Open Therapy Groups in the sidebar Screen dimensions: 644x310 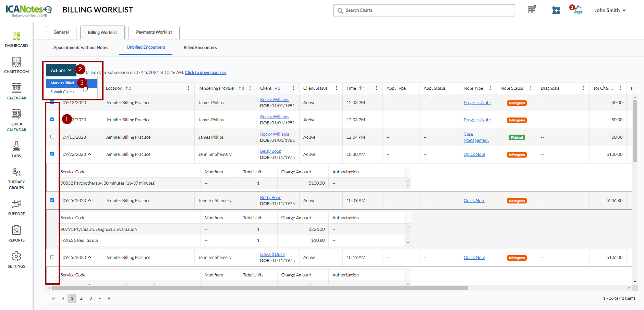pos(16,172)
